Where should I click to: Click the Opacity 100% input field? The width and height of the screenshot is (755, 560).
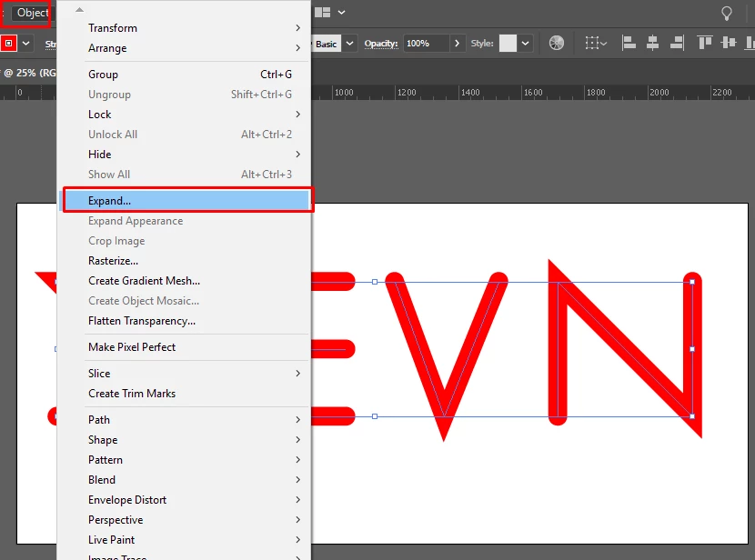[426, 44]
